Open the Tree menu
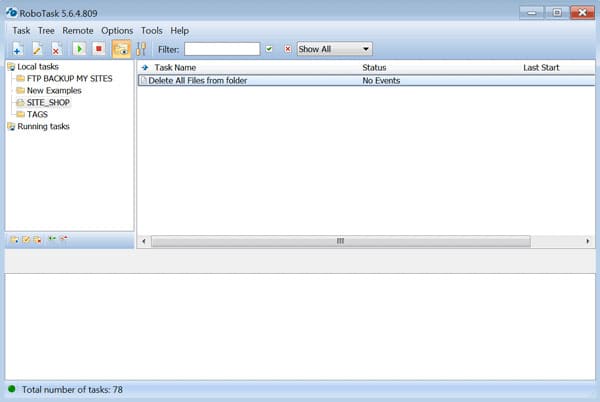Screen dimensions: 600x402 click(46, 31)
